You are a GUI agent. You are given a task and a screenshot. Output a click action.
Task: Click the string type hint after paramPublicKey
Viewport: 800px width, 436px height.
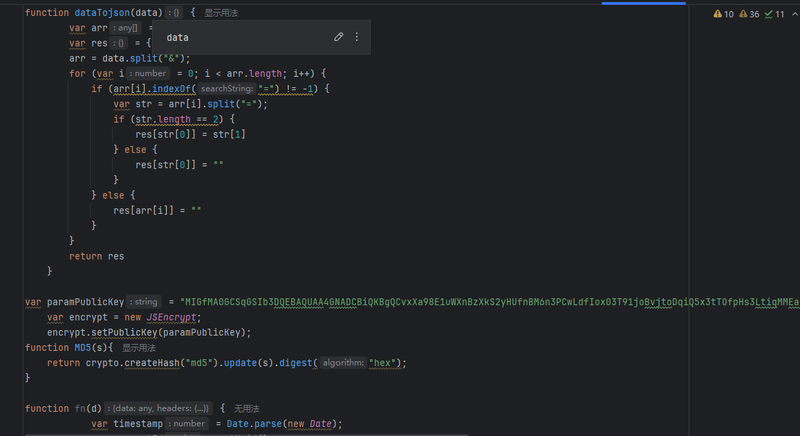click(145, 301)
